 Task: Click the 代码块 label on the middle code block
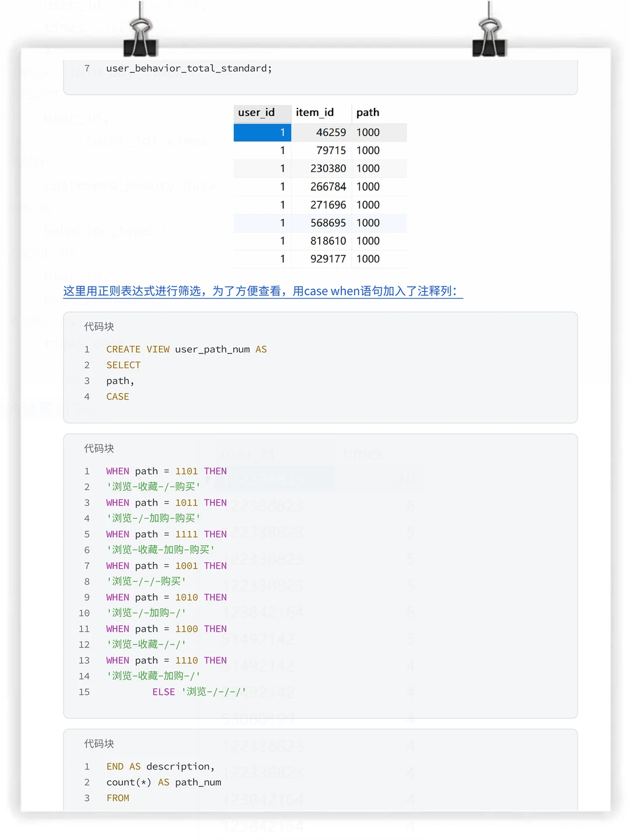coord(99,449)
